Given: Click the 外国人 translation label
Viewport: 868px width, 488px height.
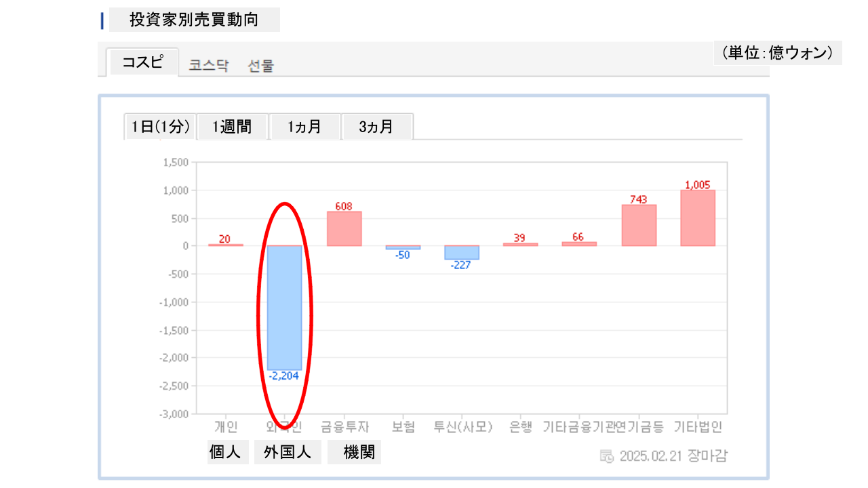Looking at the screenshot, I should pos(288,452).
